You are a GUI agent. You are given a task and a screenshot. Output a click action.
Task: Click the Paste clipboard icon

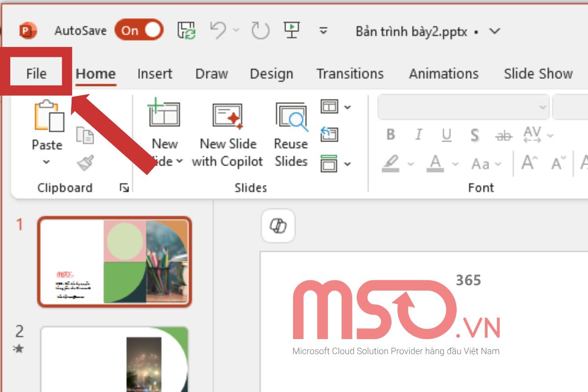pos(48,116)
